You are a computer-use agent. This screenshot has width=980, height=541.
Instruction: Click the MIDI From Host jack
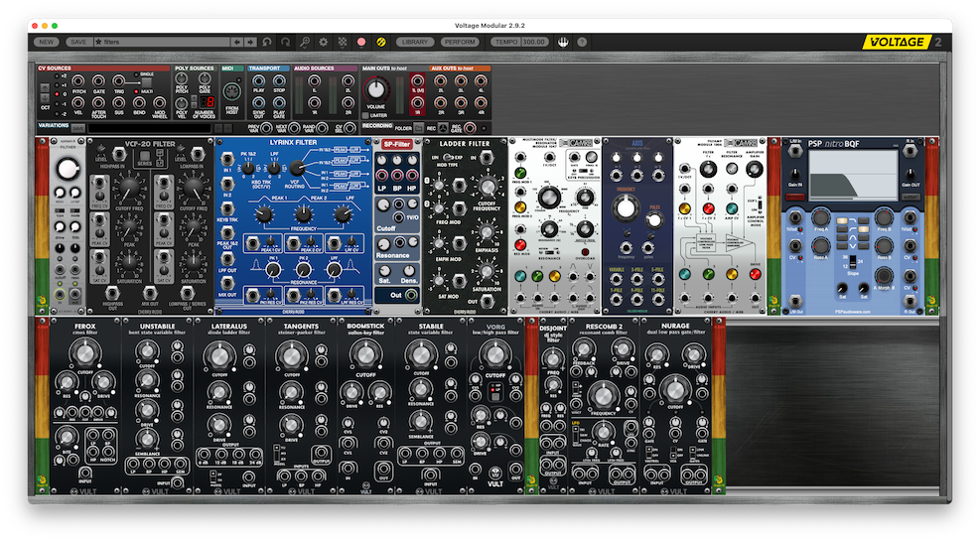coord(232,92)
